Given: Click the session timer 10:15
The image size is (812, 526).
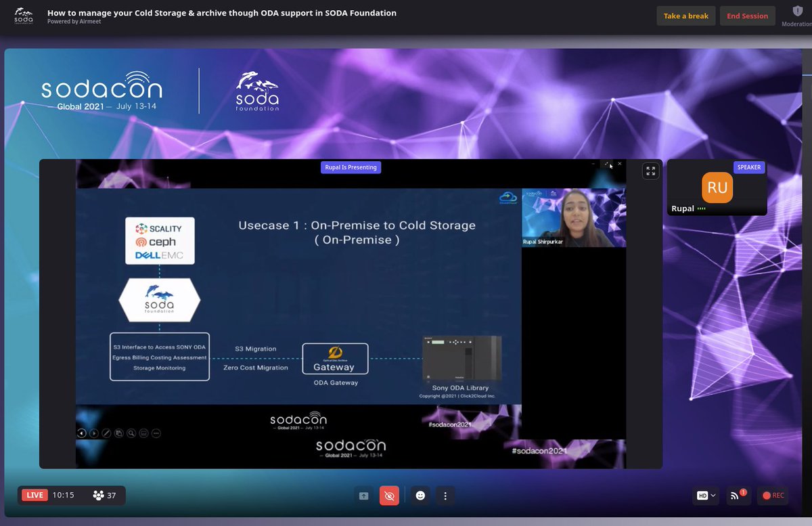Looking at the screenshot, I should coord(63,496).
